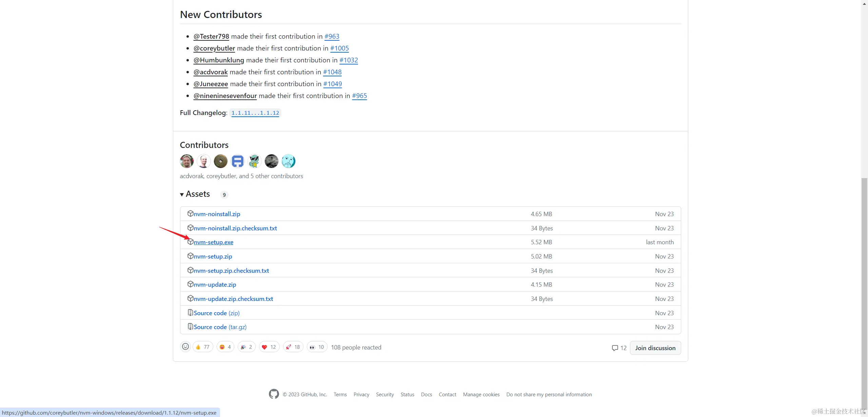Open @coreybutler profile link
Viewport: 868px width, 417px height.
coord(214,48)
